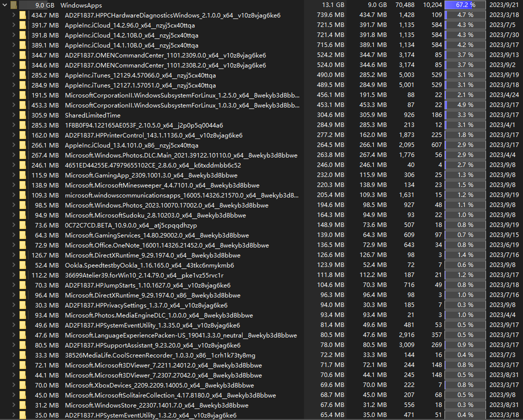Select the 38526MediaLife.CoolScreenRecorder row
Screen dimensions: 523x420
pos(261,355)
